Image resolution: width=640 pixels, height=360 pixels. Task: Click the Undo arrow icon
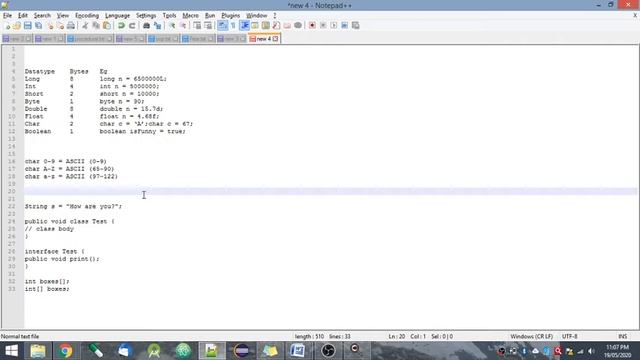121,26
